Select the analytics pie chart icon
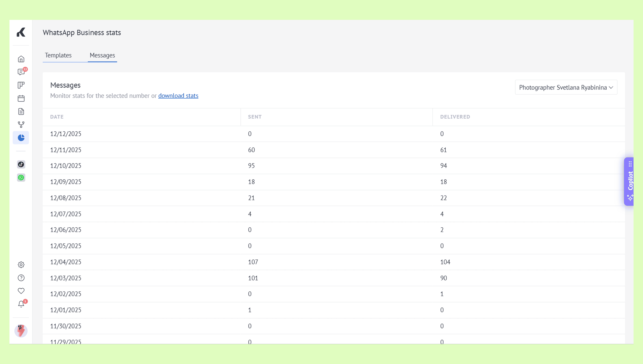The height and width of the screenshot is (364, 643). [x=21, y=138]
